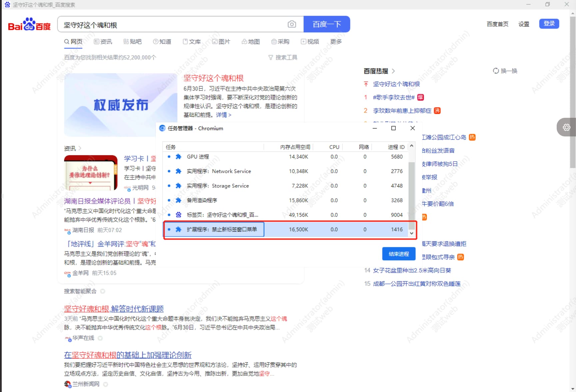Expand 百度热搜 chevron arrow
This screenshot has width=576, height=392.
coord(393,71)
